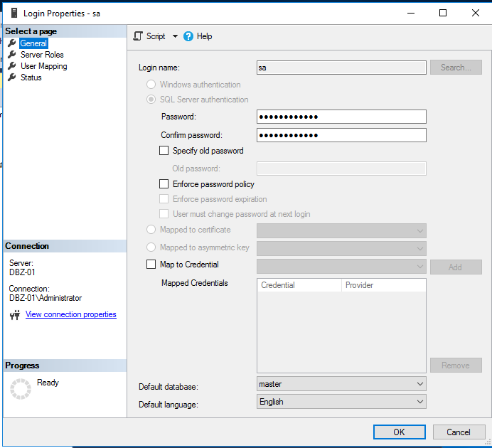Image resolution: width=492 pixels, height=448 pixels.
Task: Click the Script toolbar icon
Action: click(138, 36)
